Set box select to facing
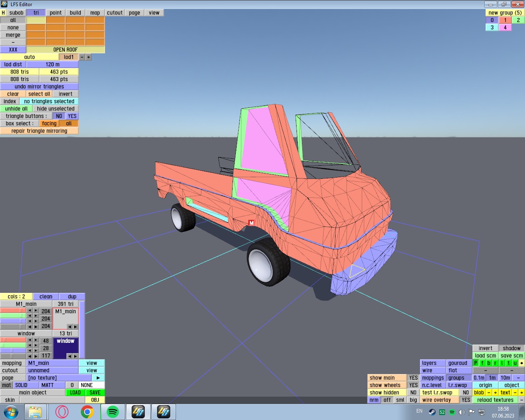 pos(49,123)
